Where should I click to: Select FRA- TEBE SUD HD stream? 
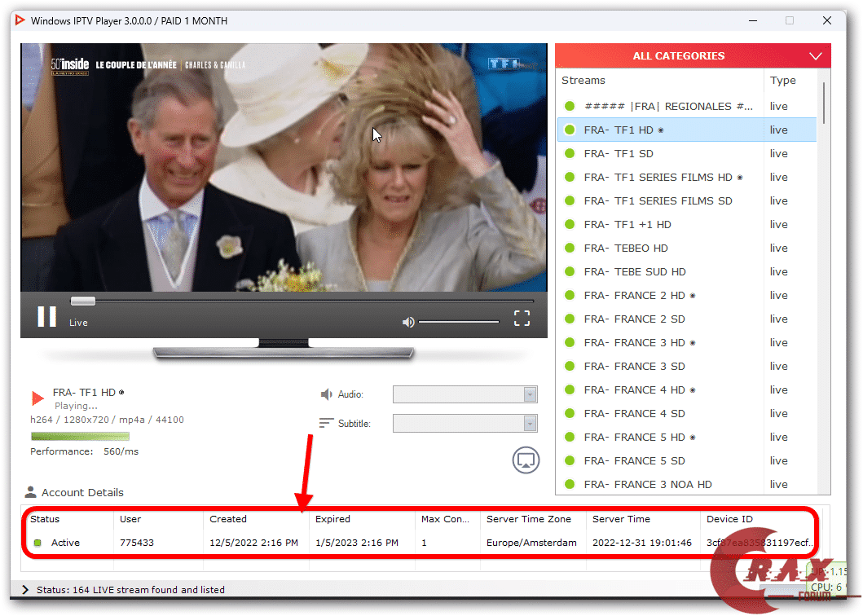[686, 272]
